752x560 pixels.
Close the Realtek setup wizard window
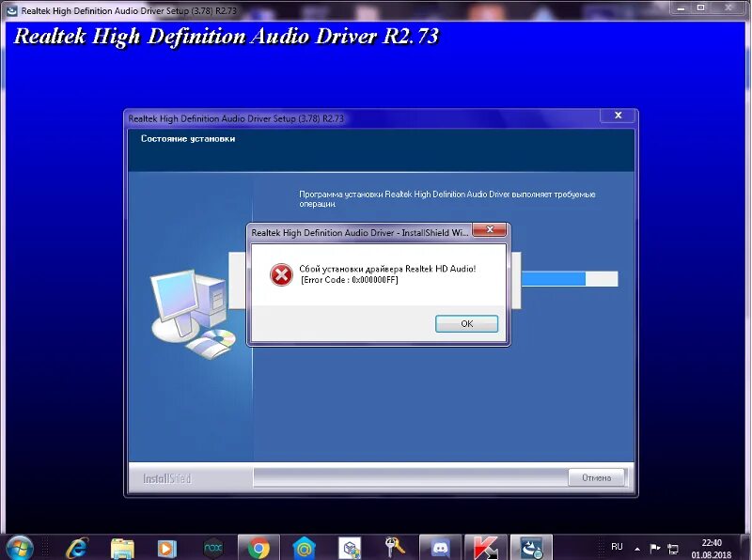619,115
